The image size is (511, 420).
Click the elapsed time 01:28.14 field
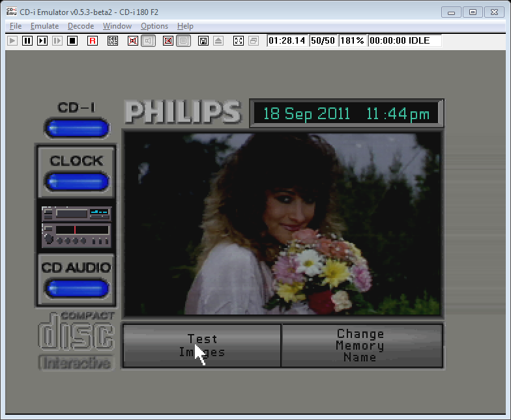[x=287, y=40]
